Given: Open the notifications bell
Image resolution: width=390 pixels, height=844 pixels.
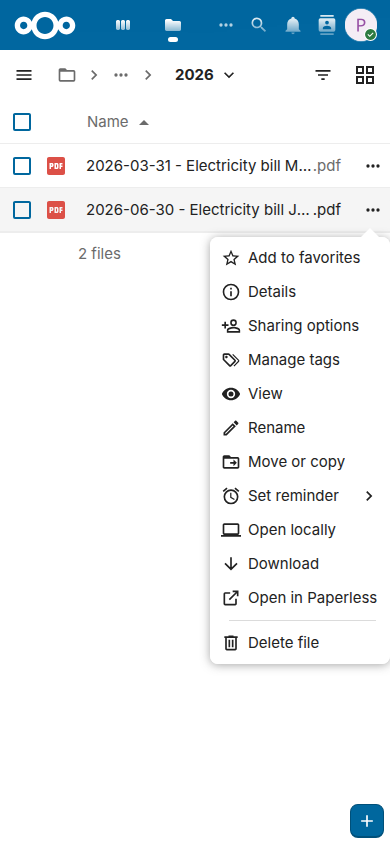Looking at the screenshot, I should [293, 25].
